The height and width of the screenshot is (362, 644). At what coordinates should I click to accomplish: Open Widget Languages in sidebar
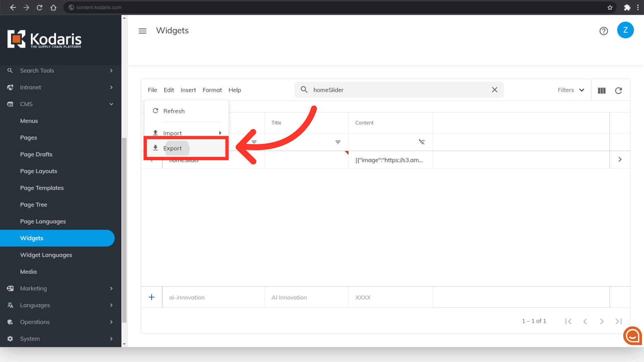point(46,255)
